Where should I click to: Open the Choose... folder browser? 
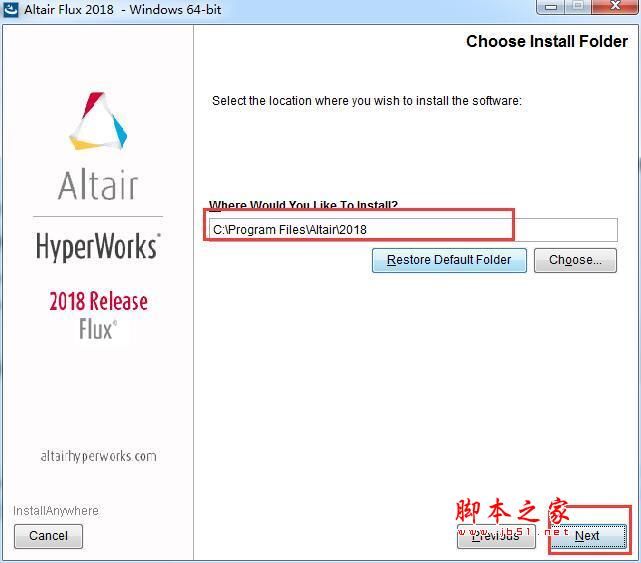[x=575, y=260]
